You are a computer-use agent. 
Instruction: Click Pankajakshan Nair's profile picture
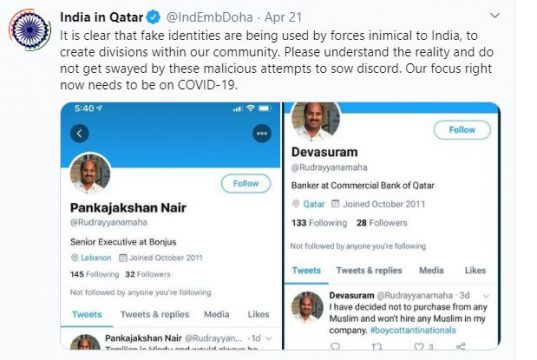tap(90, 174)
